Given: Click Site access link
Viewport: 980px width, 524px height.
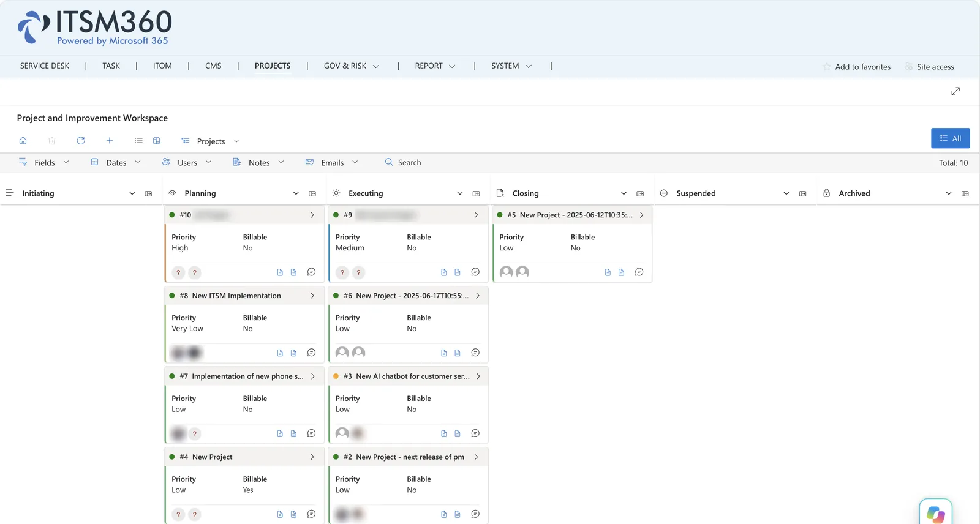Looking at the screenshot, I should pos(929,67).
